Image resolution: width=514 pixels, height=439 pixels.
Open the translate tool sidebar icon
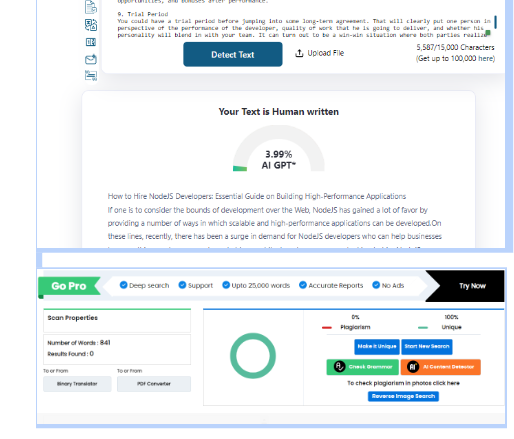pos(91,25)
